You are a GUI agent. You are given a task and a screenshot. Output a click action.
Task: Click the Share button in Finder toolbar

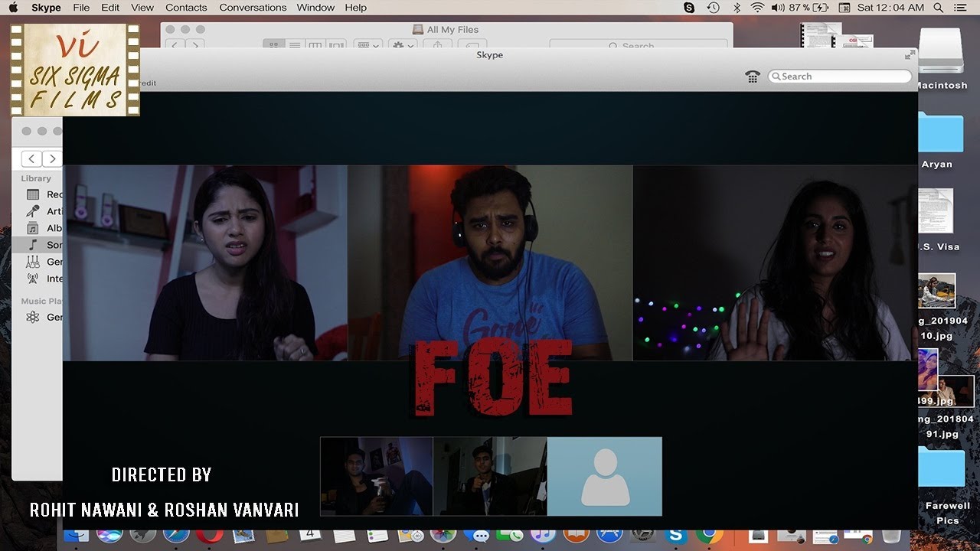coord(437,44)
